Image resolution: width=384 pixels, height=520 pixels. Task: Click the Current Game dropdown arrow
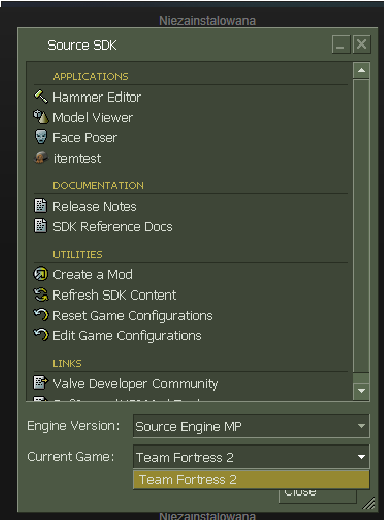361,457
